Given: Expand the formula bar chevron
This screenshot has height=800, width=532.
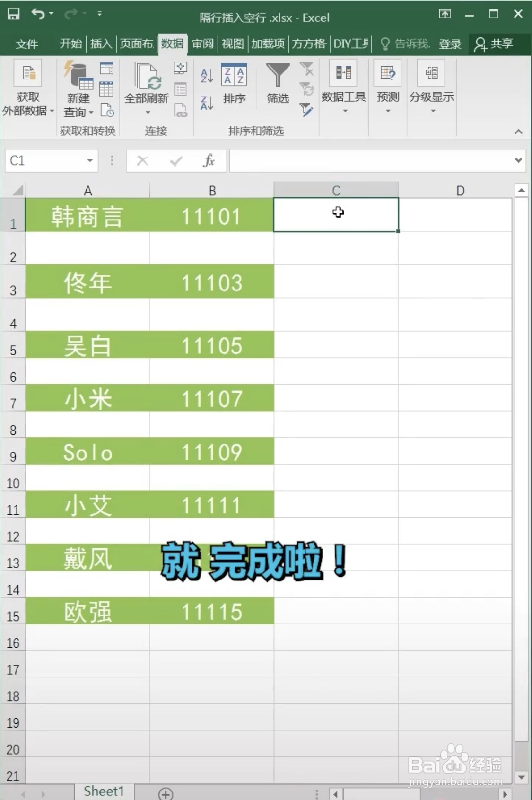Looking at the screenshot, I should coord(518,161).
